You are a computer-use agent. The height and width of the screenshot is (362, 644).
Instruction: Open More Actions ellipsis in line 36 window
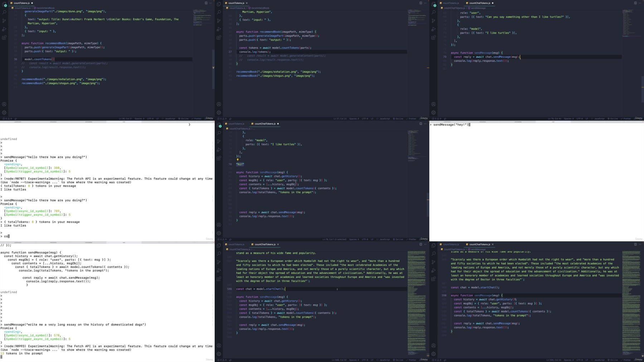[211, 3]
